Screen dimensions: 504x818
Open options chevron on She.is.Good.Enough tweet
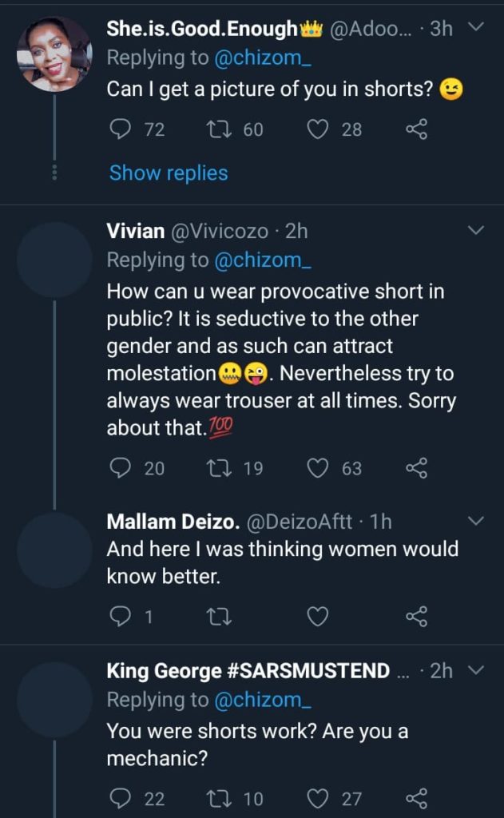[x=475, y=28]
